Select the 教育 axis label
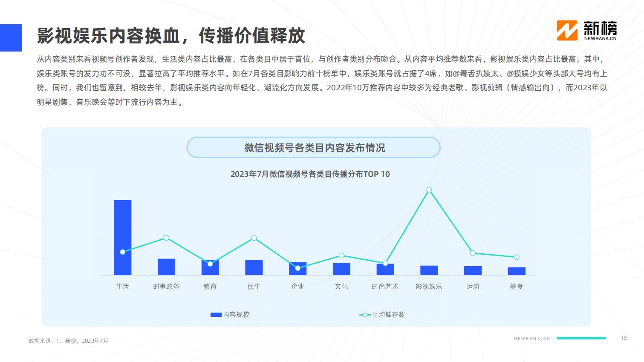644x362 pixels. (x=210, y=287)
